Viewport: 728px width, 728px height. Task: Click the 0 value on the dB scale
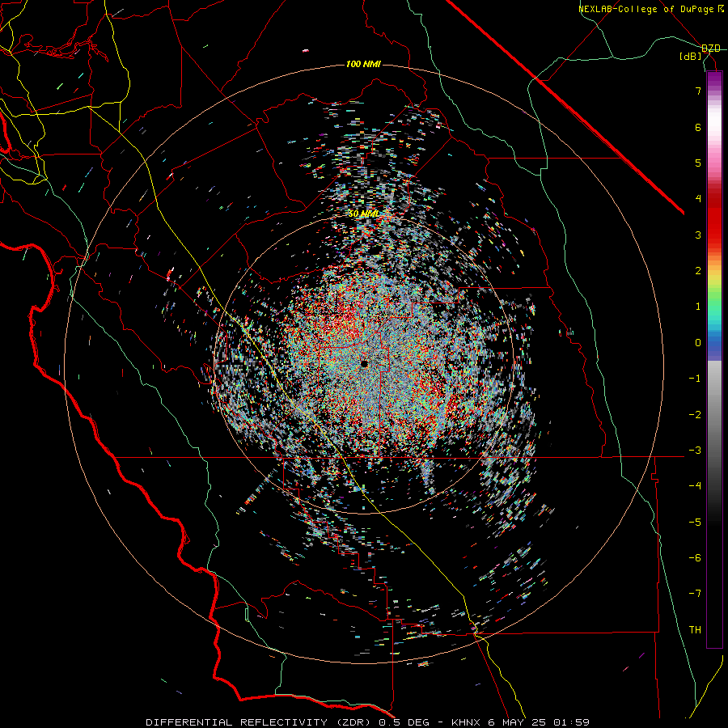pos(698,343)
